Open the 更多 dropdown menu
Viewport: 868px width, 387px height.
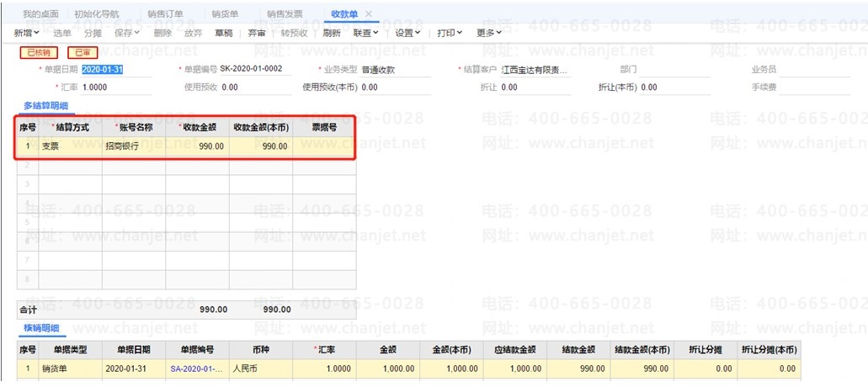pos(489,33)
